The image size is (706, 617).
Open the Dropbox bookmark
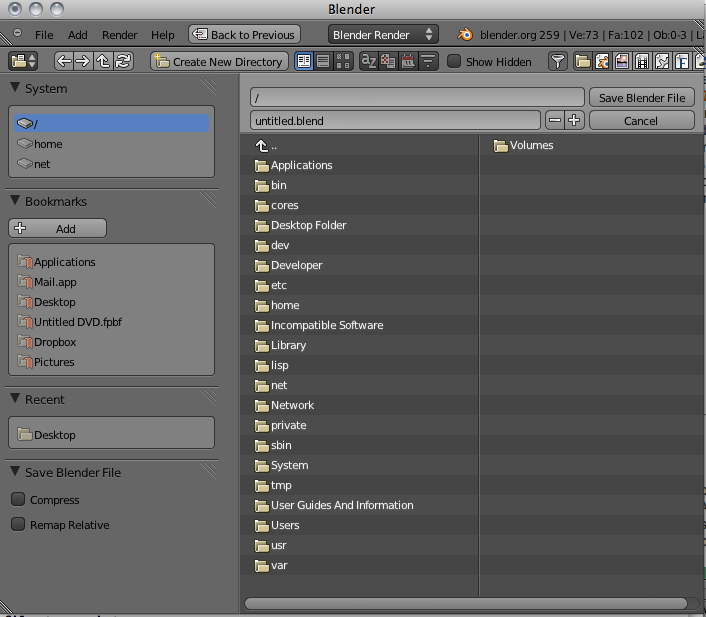coord(111,342)
